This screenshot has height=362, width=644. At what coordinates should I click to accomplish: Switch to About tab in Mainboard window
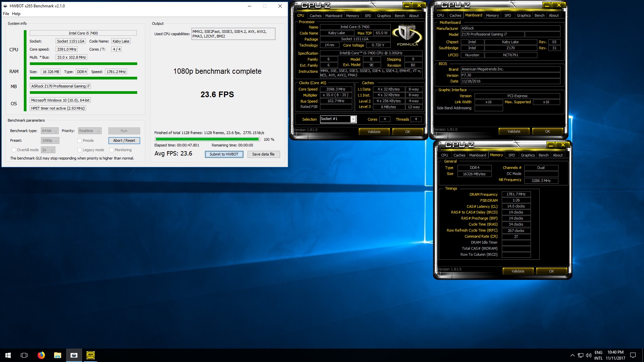pos(554,15)
